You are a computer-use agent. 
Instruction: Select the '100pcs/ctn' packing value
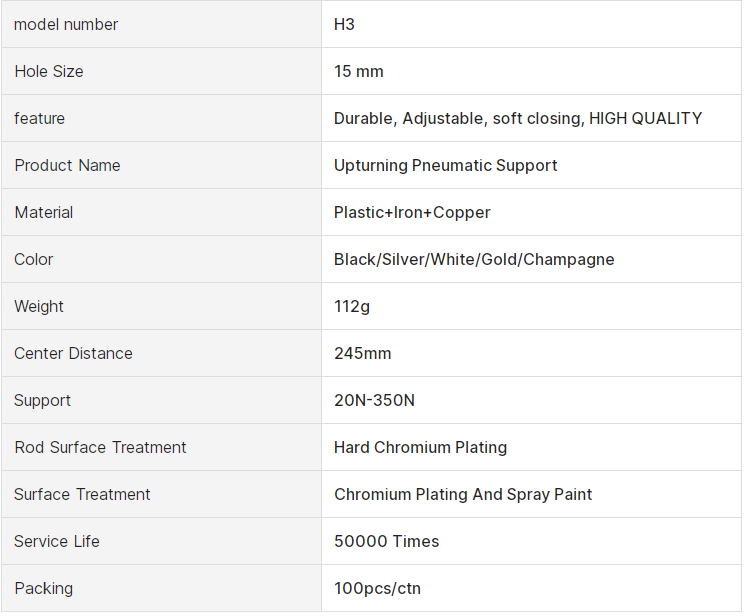click(377, 588)
